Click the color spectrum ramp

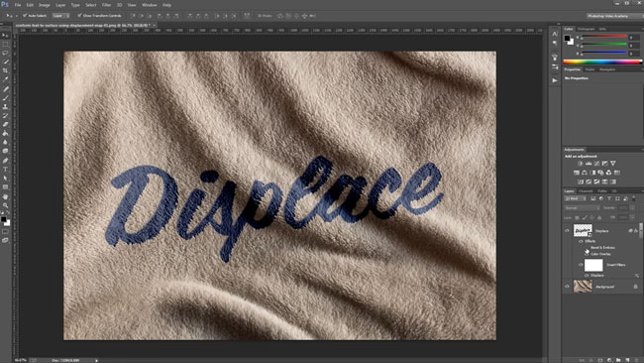click(602, 61)
